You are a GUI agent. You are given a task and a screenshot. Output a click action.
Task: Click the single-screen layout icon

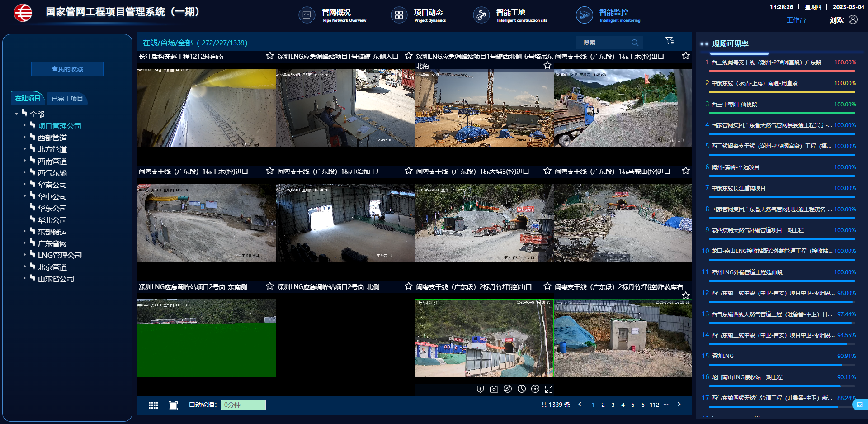pyautogui.click(x=173, y=405)
